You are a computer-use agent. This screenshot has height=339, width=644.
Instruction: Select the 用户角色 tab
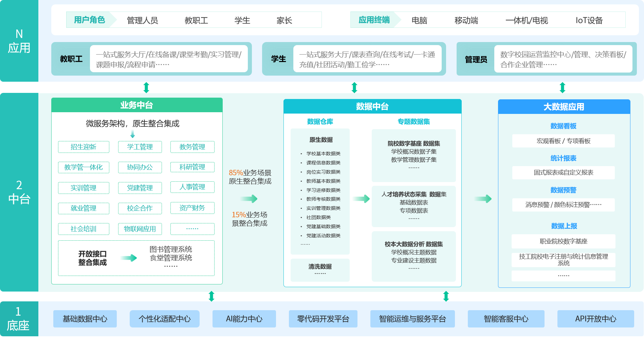(x=89, y=20)
